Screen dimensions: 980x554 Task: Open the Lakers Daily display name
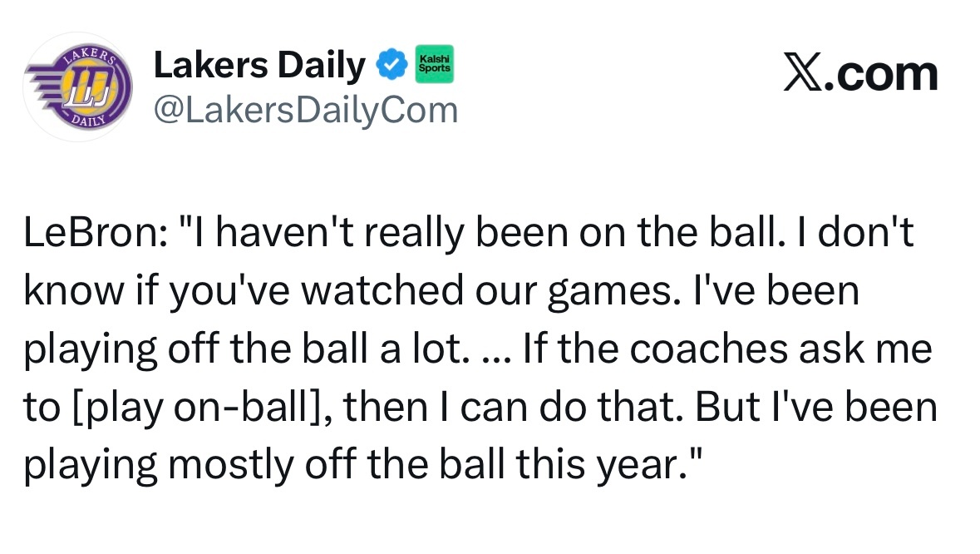pos(259,66)
